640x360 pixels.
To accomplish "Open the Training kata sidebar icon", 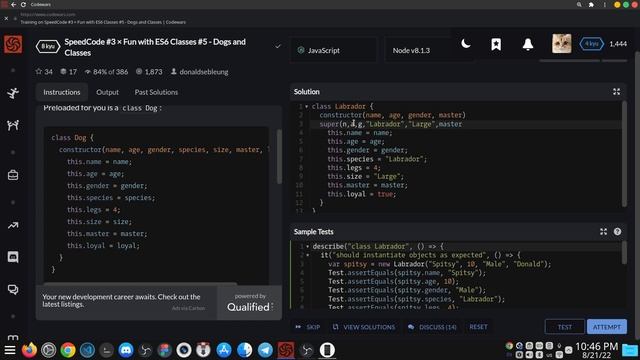I will tap(13, 93).
